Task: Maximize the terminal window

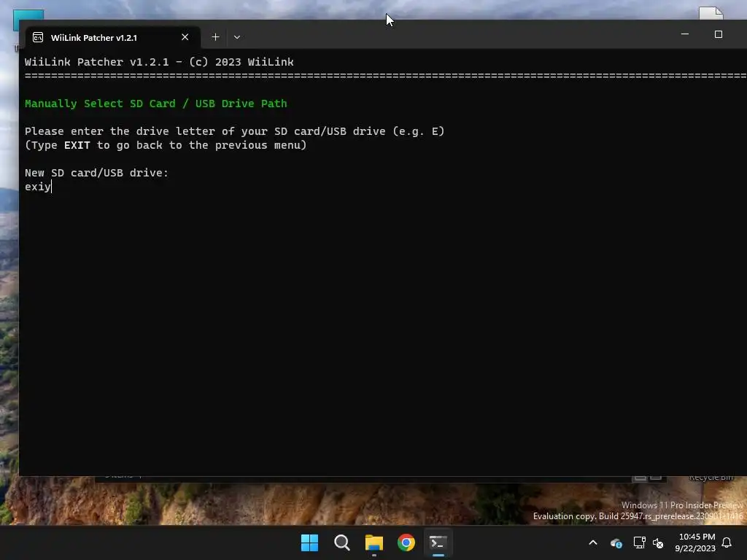Action: (719, 34)
